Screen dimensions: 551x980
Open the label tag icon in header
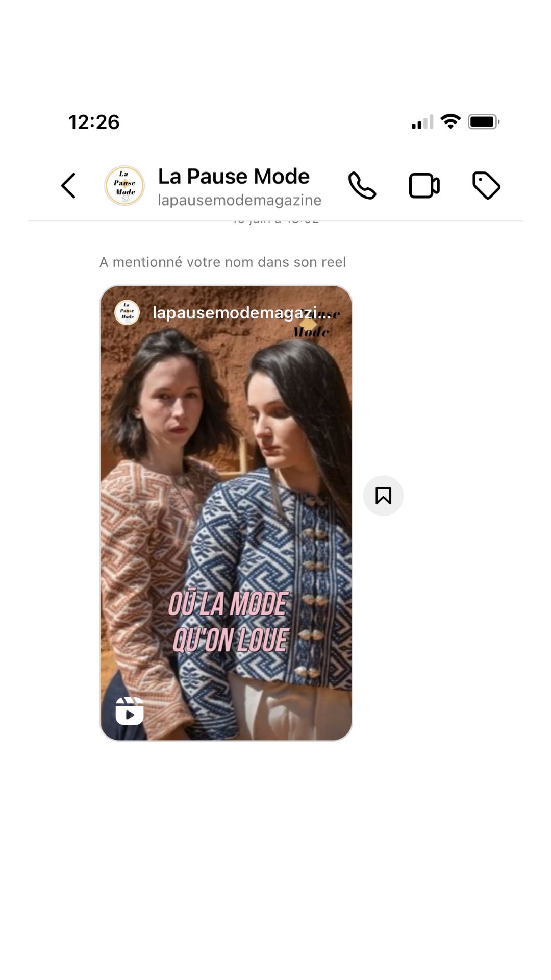click(x=486, y=185)
